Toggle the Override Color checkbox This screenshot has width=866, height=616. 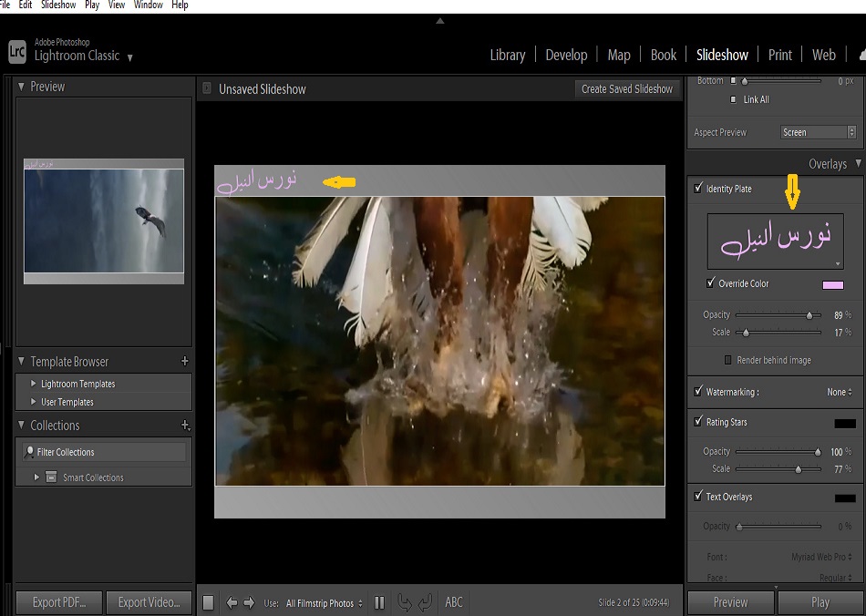point(711,283)
